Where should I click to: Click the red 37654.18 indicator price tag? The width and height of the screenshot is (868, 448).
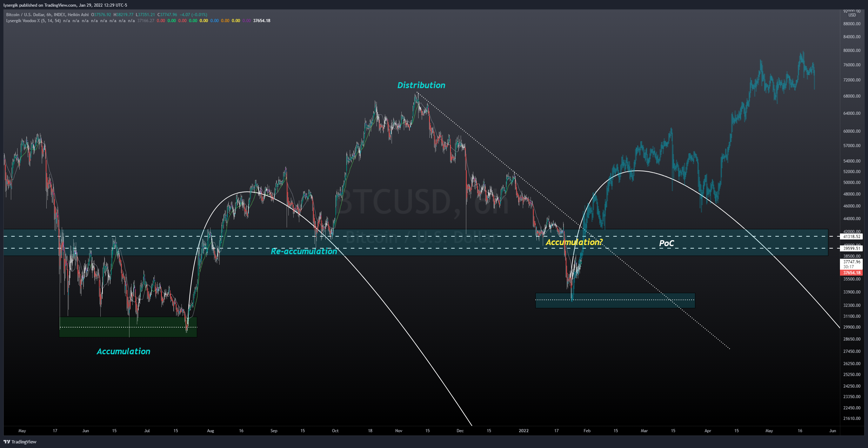pyautogui.click(x=852, y=273)
